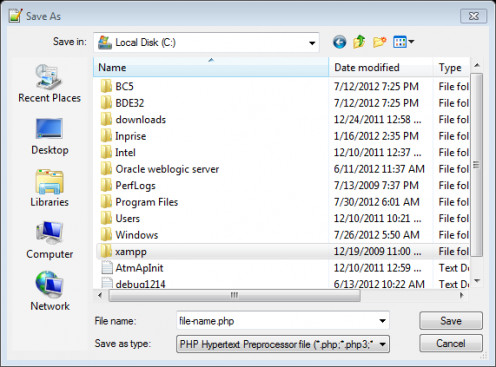
Task: Click downloads folder name text
Action: pos(140,120)
